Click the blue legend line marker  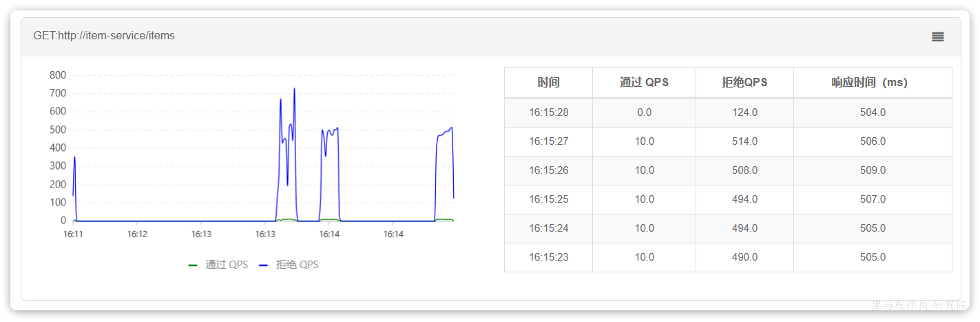click(264, 265)
